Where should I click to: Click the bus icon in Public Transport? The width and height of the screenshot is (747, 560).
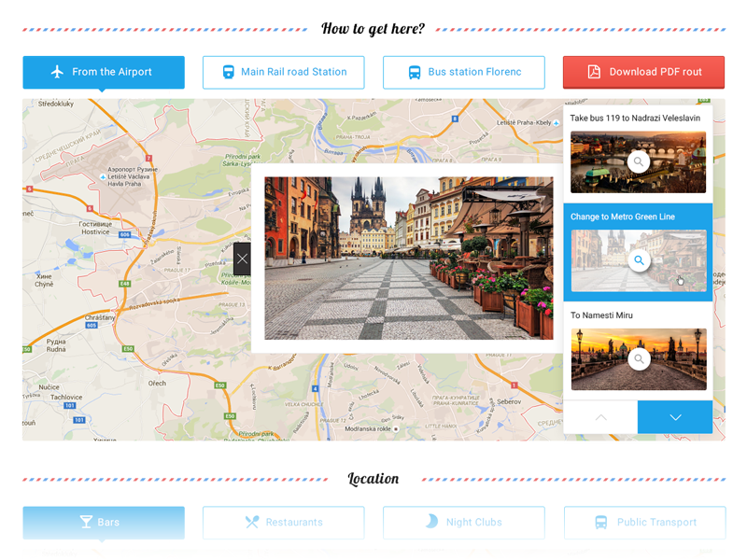pyautogui.click(x=601, y=523)
